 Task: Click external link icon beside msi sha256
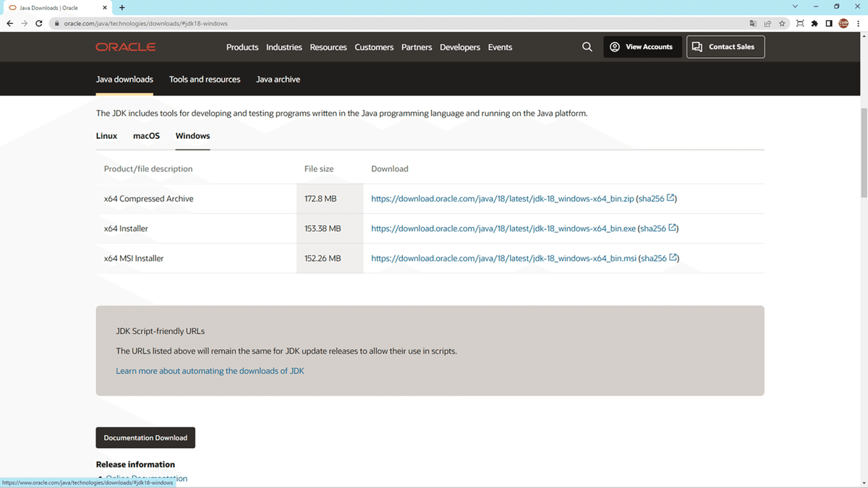pyautogui.click(x=673, y=257)
